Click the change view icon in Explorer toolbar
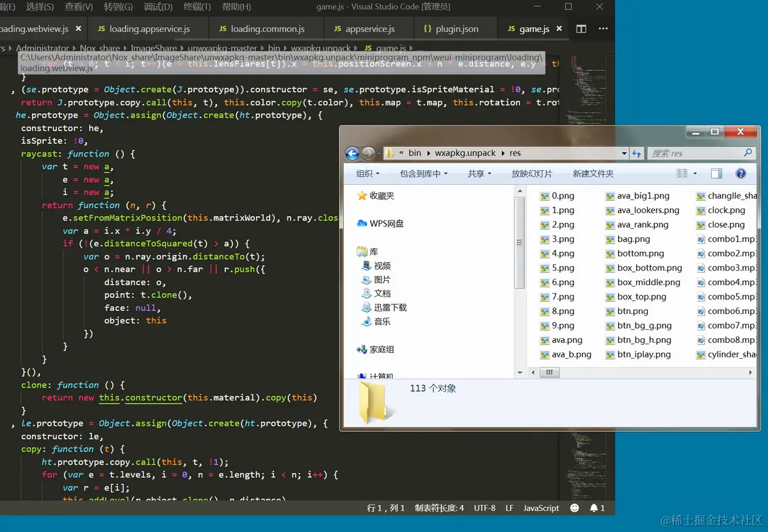The height and width of the screenshot is (532, 768). click(682, 173)
